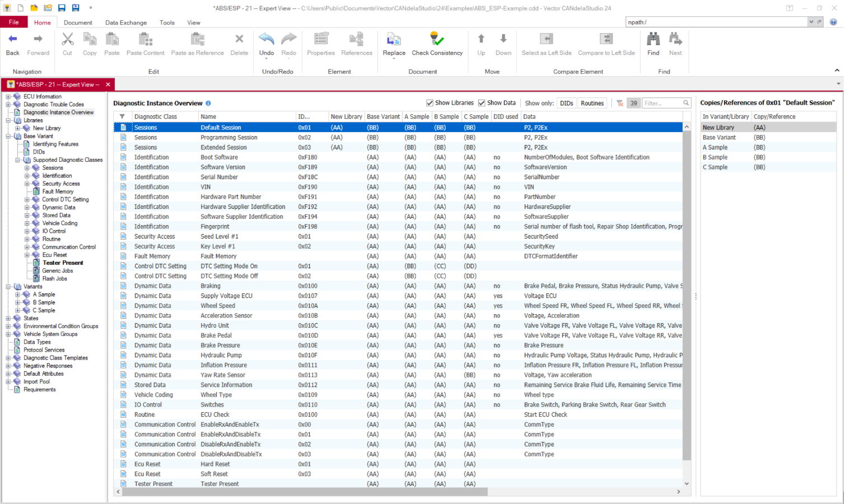
Task: Sort by Name column header
Action: [247, 116]
